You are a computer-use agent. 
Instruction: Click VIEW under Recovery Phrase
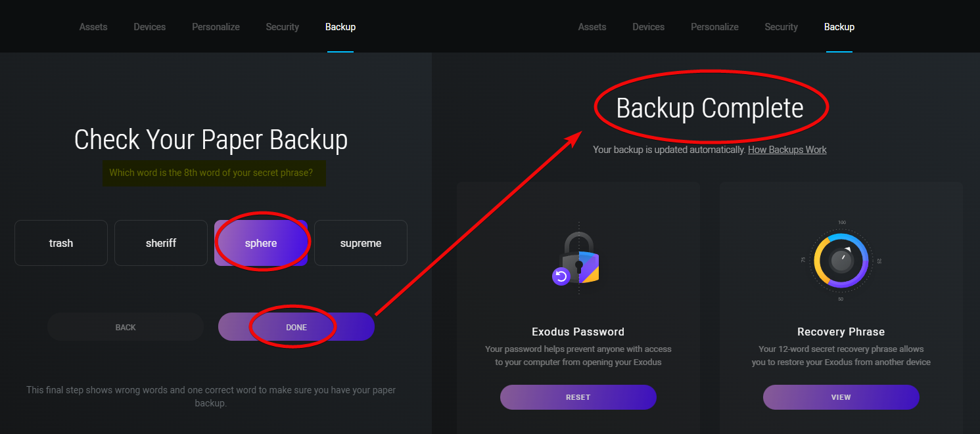coord(841,397)
